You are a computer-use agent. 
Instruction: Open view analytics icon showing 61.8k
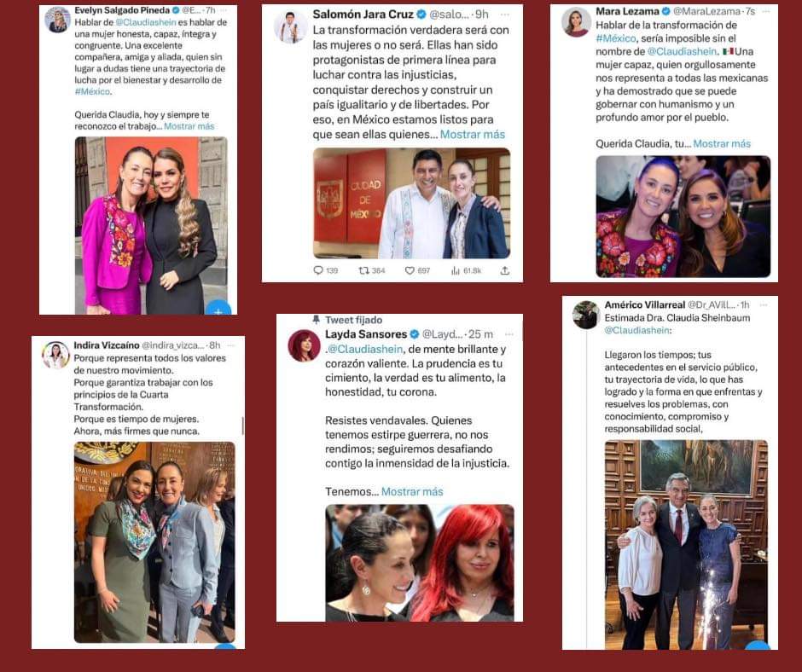[x=455, y=270]
